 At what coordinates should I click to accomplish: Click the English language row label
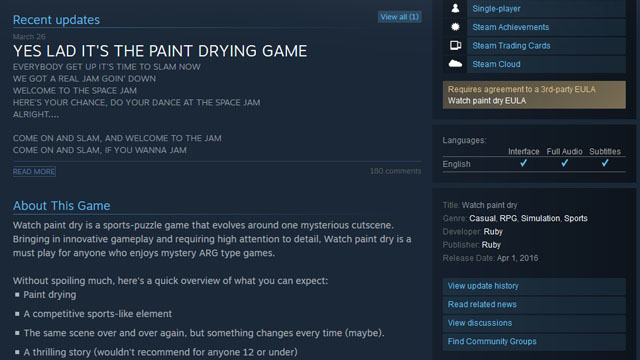(456, 164)
